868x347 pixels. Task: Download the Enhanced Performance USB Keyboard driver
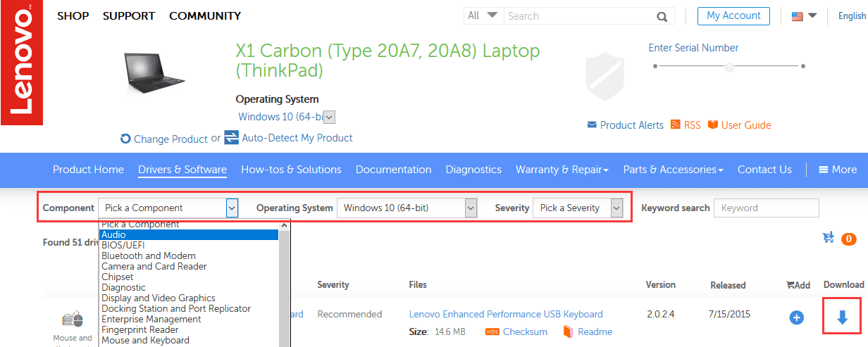coord(842,318)
